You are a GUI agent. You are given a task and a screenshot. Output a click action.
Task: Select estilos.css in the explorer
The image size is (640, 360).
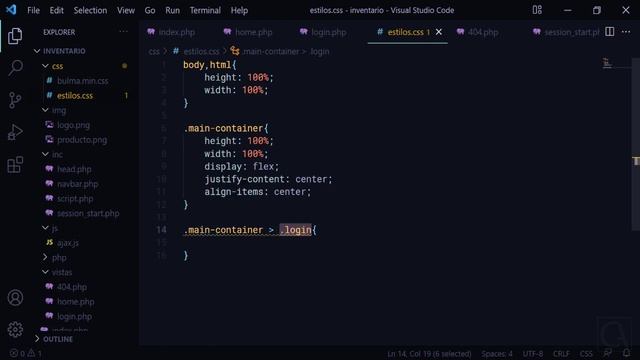(x=75, y=96)
